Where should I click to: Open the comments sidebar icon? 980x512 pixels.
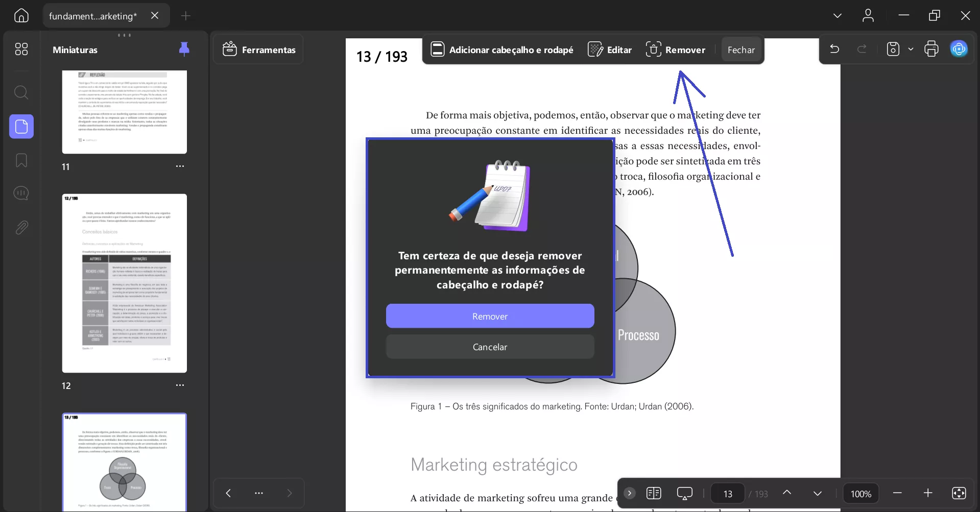click(x=21, y=193)
